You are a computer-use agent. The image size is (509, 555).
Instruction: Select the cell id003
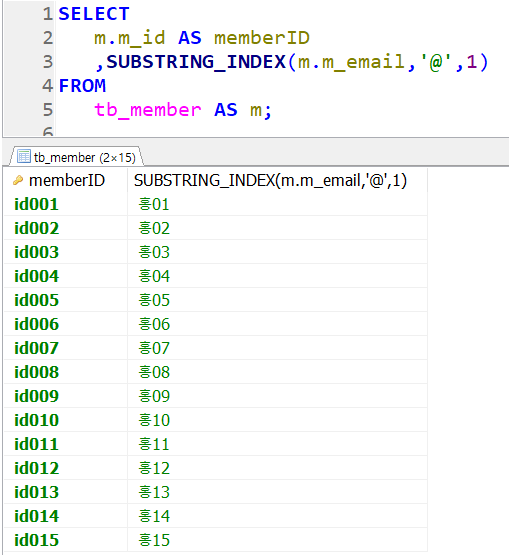(66, 252)
